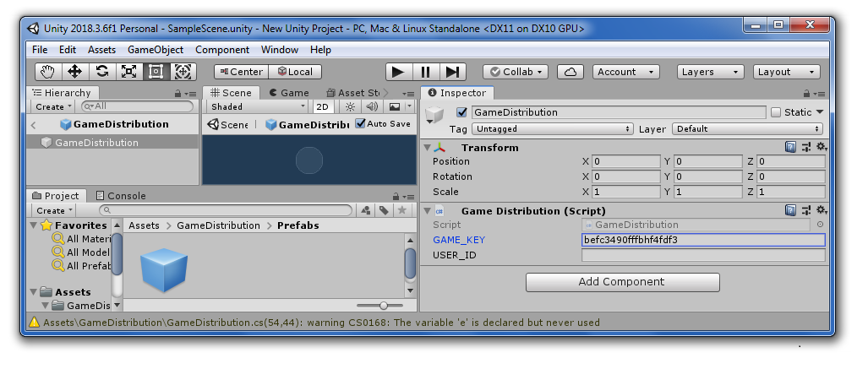868x369 pixels.
Task: Open the Shaded draw mode dropdown
Action: click(258, 106)
